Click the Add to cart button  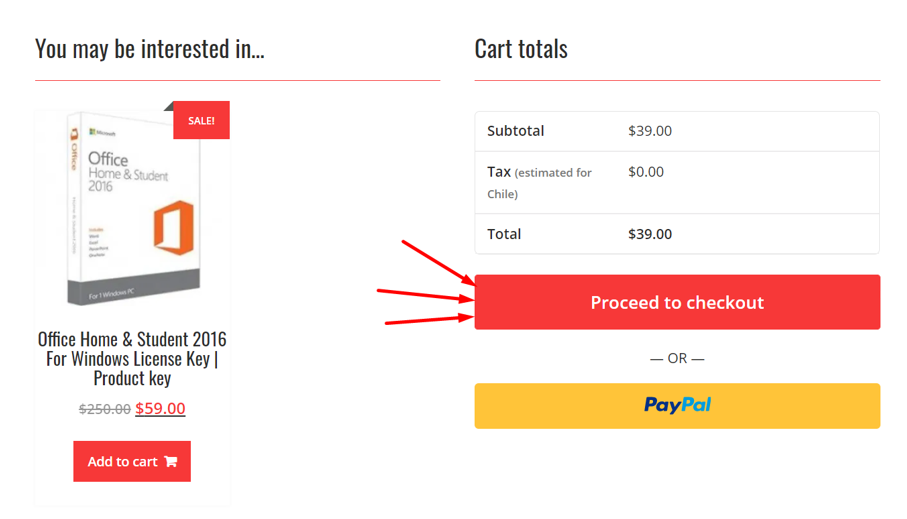click(132, 461)
